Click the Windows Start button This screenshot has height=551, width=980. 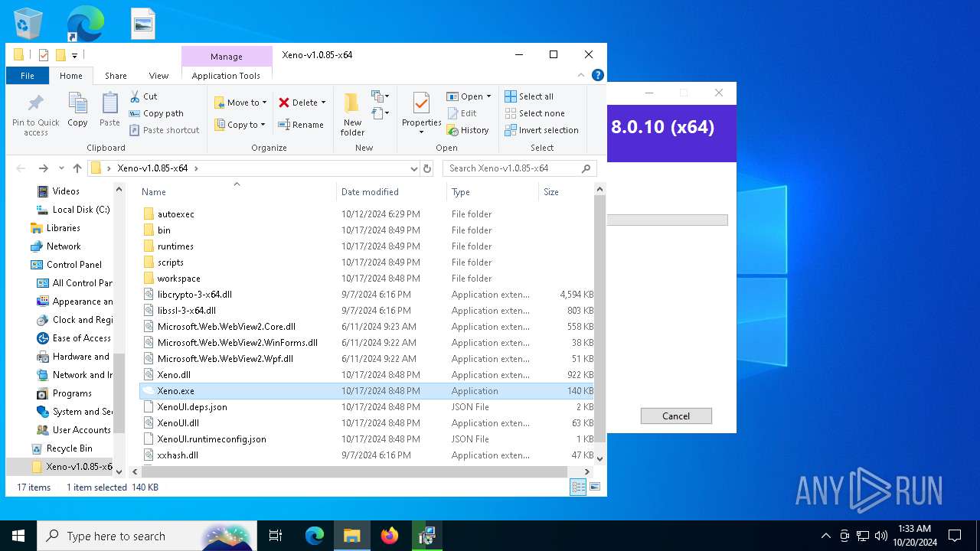point(18,536)
